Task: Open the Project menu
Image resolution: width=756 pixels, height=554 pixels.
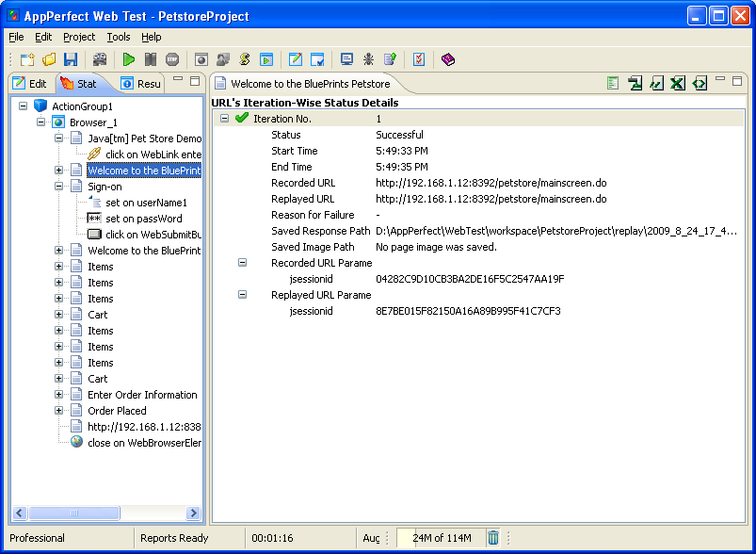Action: click(x=79, y=37)
